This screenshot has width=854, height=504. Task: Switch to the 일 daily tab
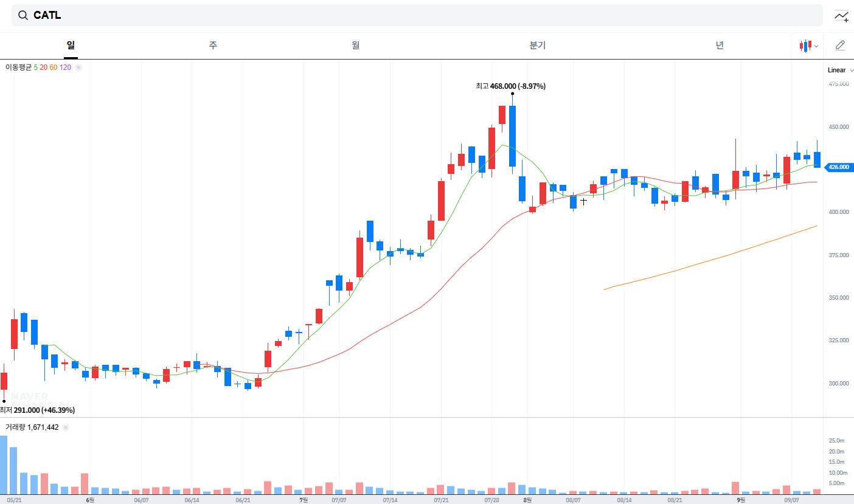(x=71, y=46)
